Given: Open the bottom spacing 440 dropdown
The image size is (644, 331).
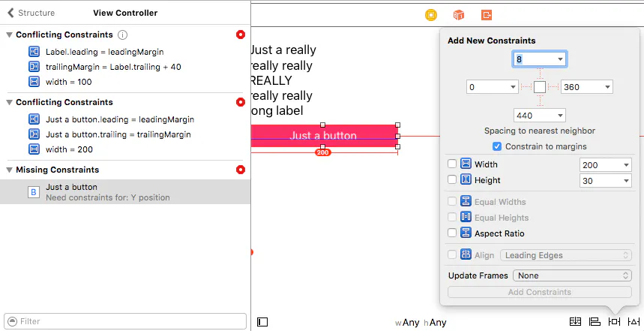Looking at the screenshot, I should (560, 116).
